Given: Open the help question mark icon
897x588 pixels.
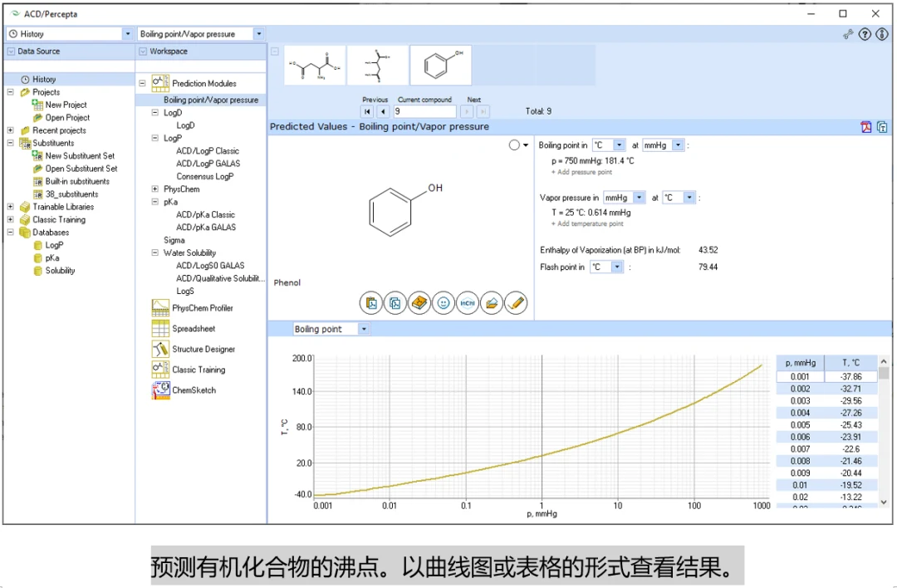Looking at the screenshot, I should pyautogui.click(x=865, y=34).
